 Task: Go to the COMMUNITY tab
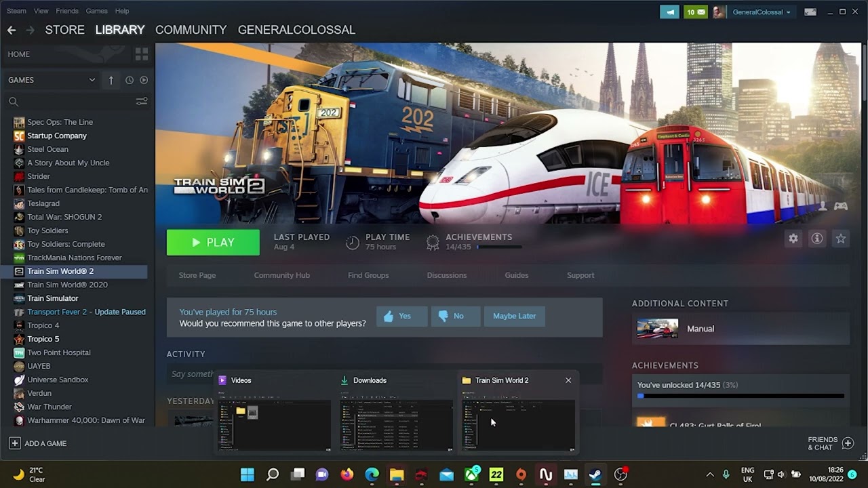(x=191, y=30)
